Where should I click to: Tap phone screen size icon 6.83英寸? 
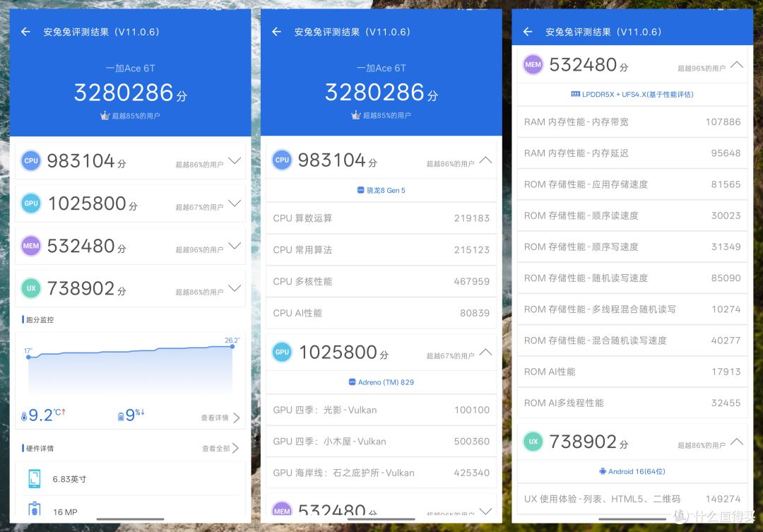(35, 479)
